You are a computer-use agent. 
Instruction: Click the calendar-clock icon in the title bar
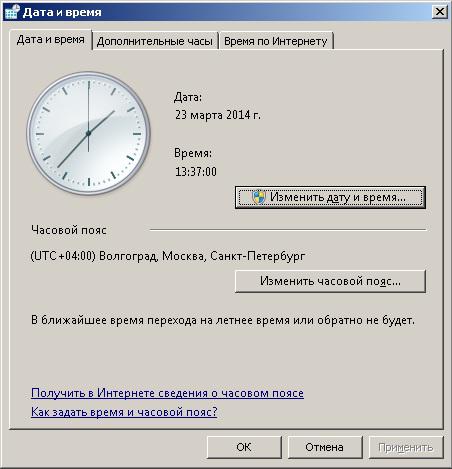click(12, 11)
